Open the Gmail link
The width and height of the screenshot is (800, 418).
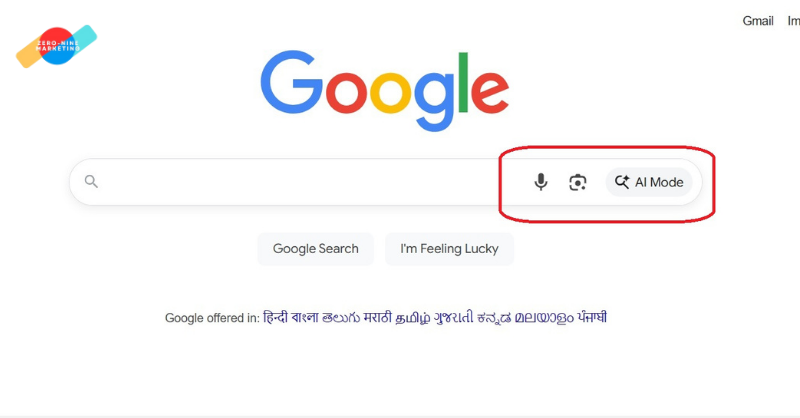758,21
